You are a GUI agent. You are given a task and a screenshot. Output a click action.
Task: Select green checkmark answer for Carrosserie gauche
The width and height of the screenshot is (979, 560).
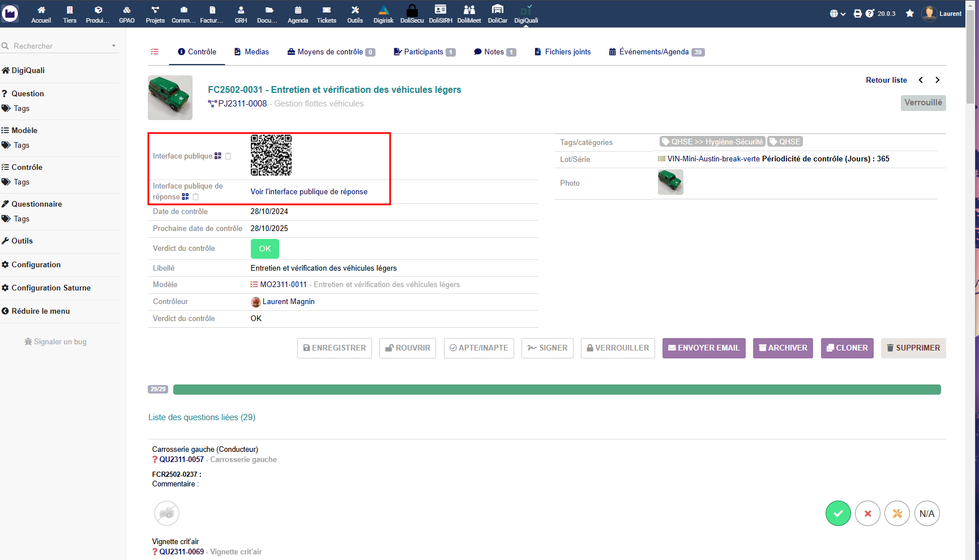[838, 514]
